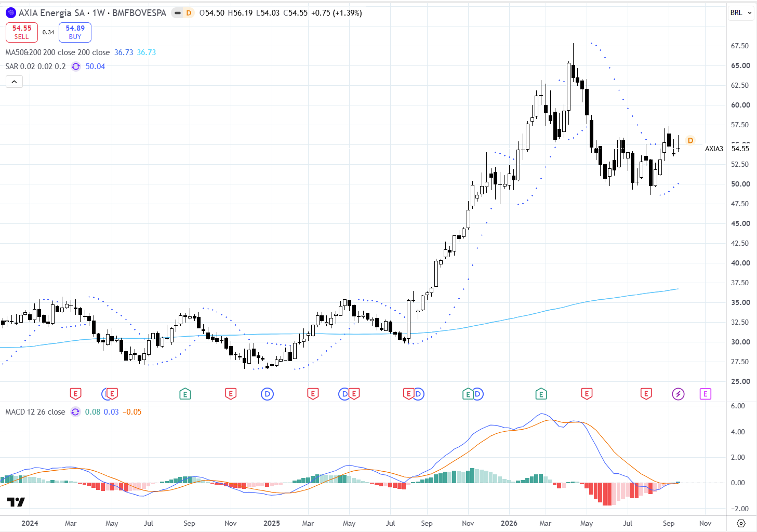Click the 2026 label on the time axis
The image size is (757, 532).
509,523
